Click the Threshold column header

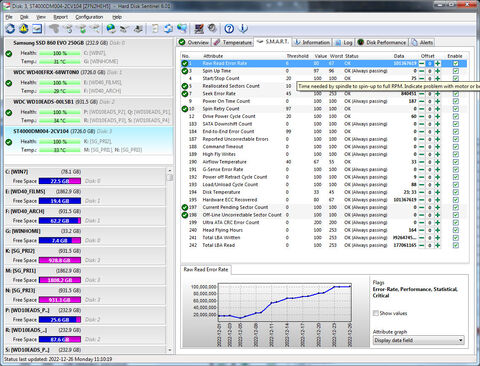(x=297, y=56)
